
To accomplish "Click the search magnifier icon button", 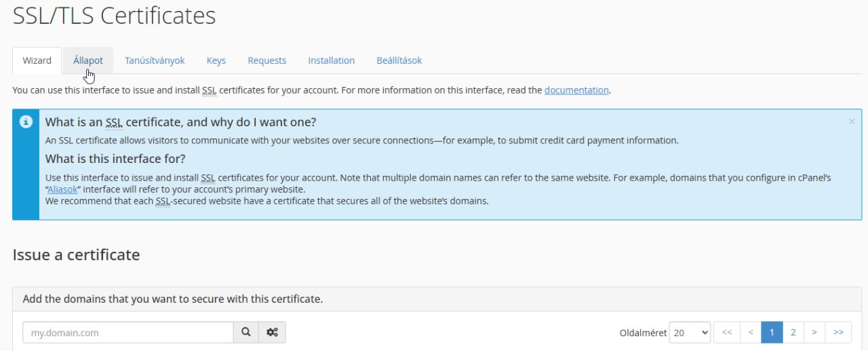I will click(x=247, y=333).
